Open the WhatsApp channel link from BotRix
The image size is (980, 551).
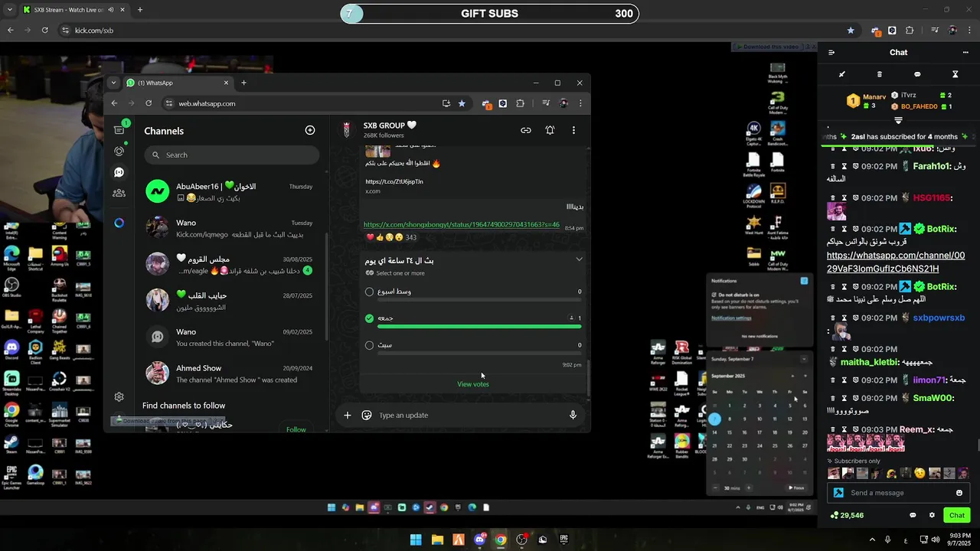[895, 262]
